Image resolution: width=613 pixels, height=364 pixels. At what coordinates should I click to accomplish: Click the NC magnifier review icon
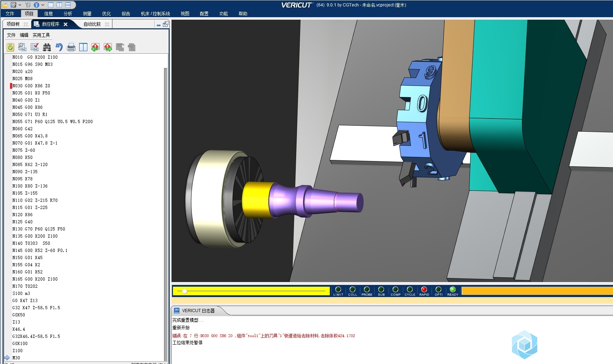point(23,47)
